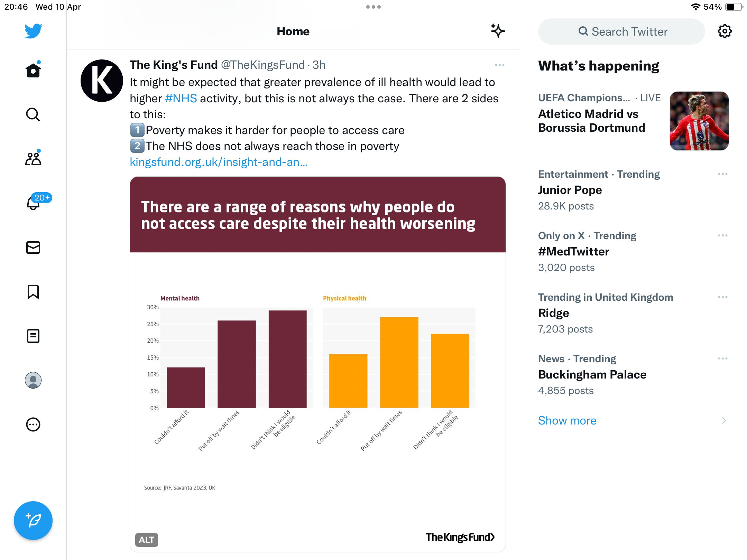The width and height of the screenshot is (747, 560).
Task: Compose a new tweet
Action: [x=33, y=520]
